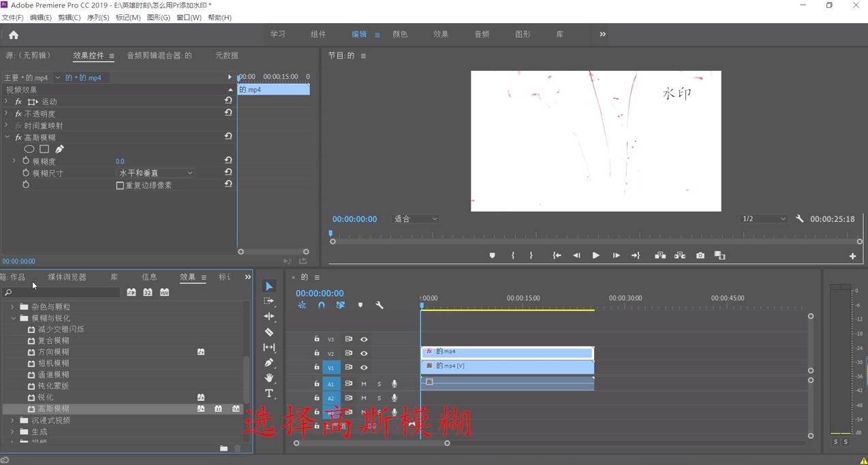The image size is (868, 465).
Task: Mark In point in program monitor
Action: [513, 256]
